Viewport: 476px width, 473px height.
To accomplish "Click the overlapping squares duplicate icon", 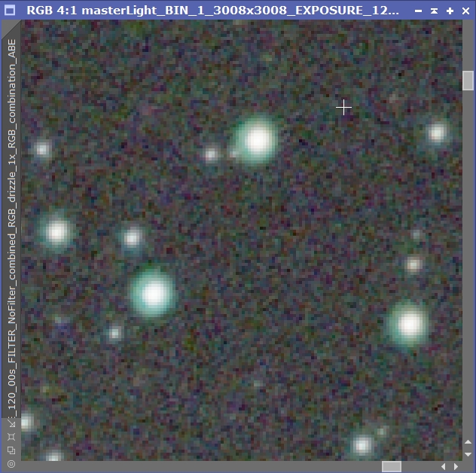I will point(11,450).
